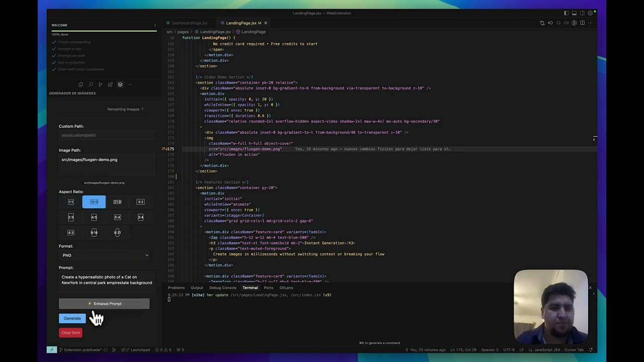Open the editor More Actions ellipsis menu

click(x=590, y=23)
